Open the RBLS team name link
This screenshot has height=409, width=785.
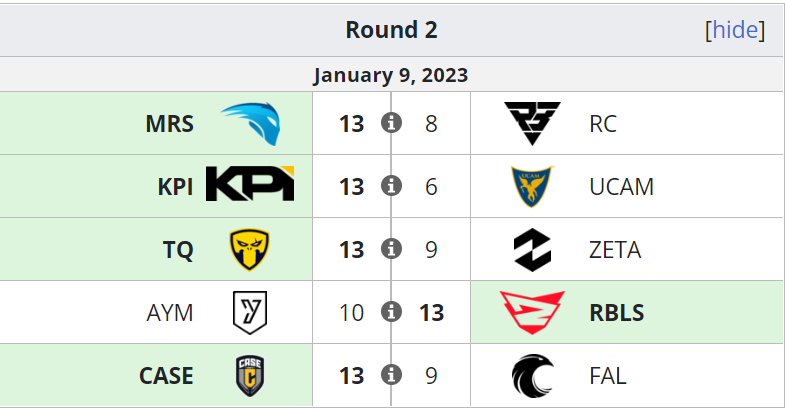[617, 313]
